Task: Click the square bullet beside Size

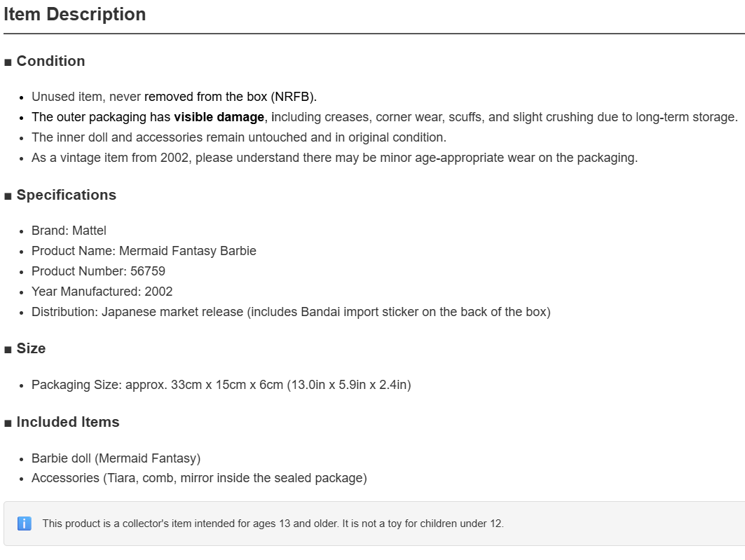Action: tap(8, 350)
